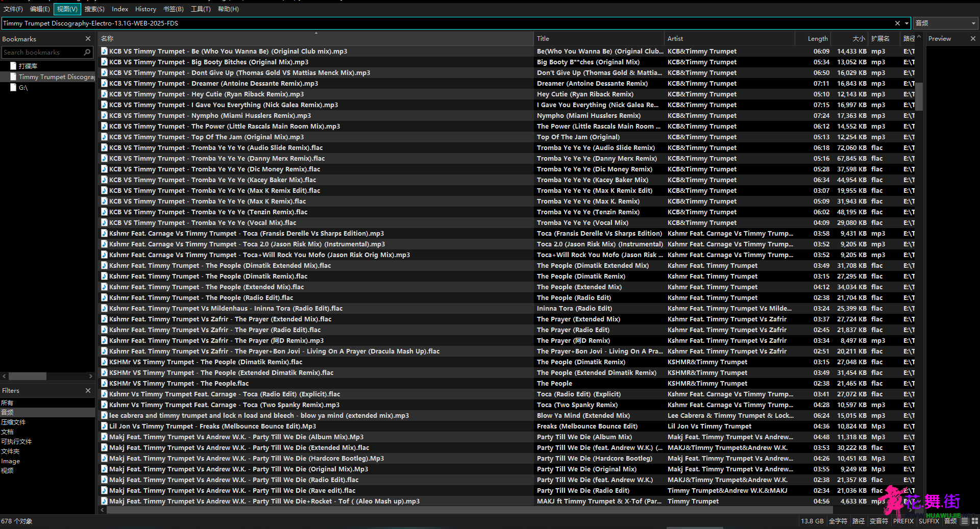Click the left arrow of the results horizontal scrollbar
Image resolution: width=980 pixels, height=529 pixels.
click(x=102, y=510)
